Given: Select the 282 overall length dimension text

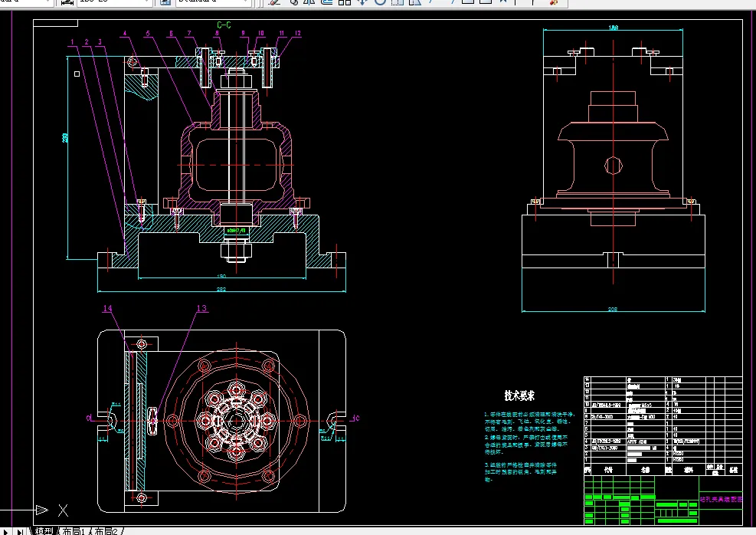Looking at the screenshot, I should point(221,290).
